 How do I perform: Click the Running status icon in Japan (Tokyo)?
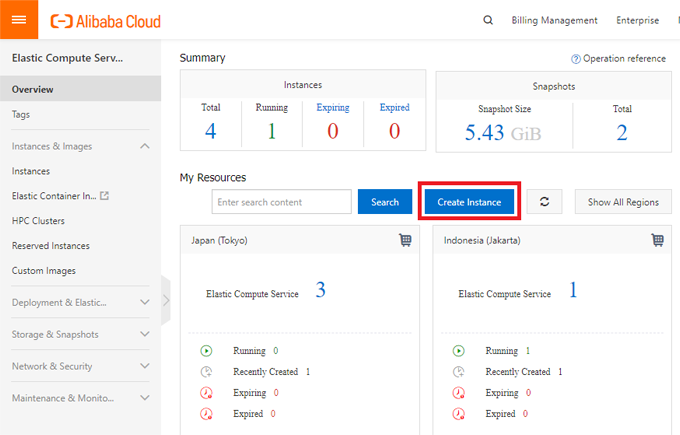[x=206, y=350]
